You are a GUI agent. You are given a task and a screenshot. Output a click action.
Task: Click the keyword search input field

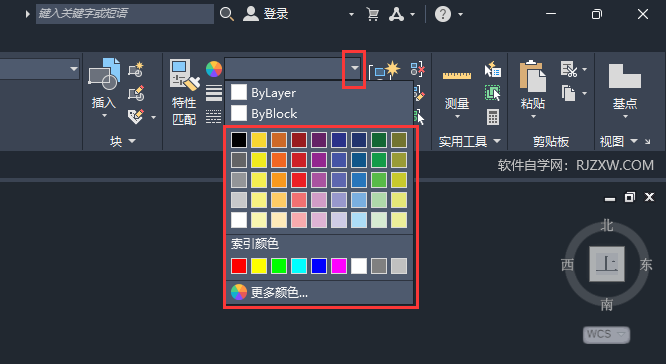124,14
